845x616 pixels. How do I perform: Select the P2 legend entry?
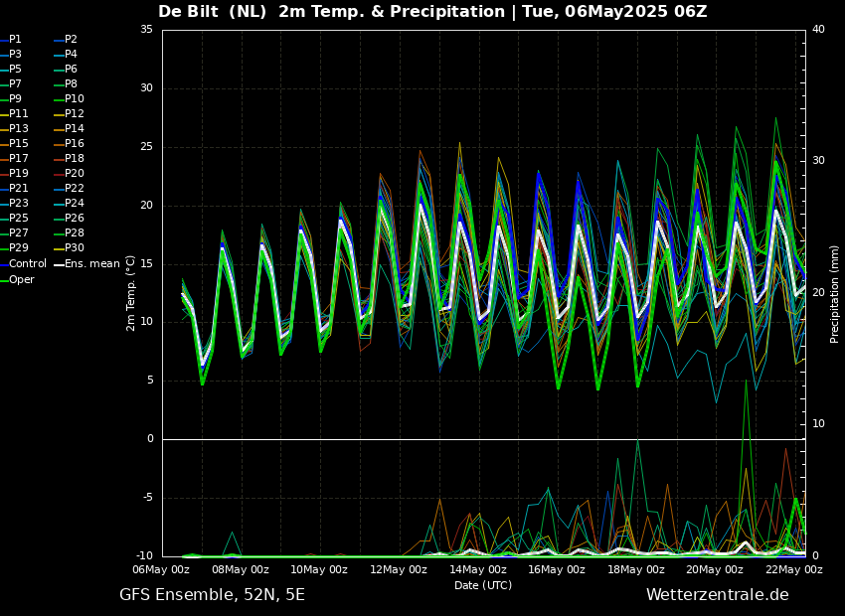tap(71, 40)
